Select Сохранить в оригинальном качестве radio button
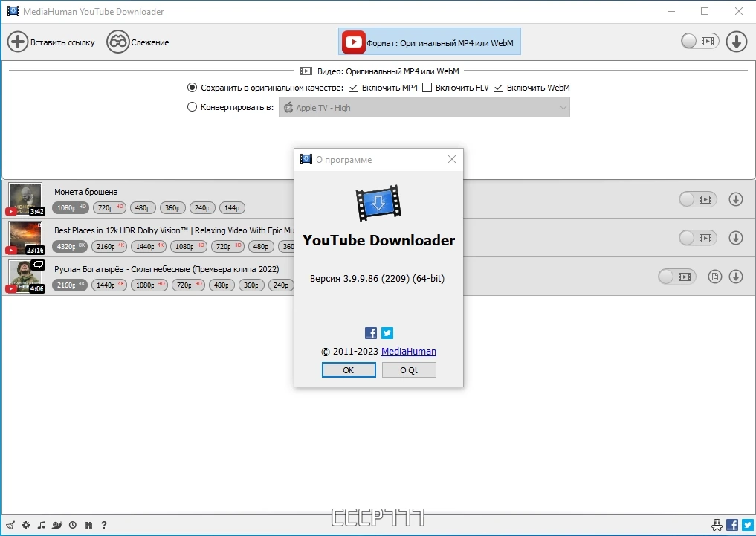The image size is (756, 536). tap(192, 87)
